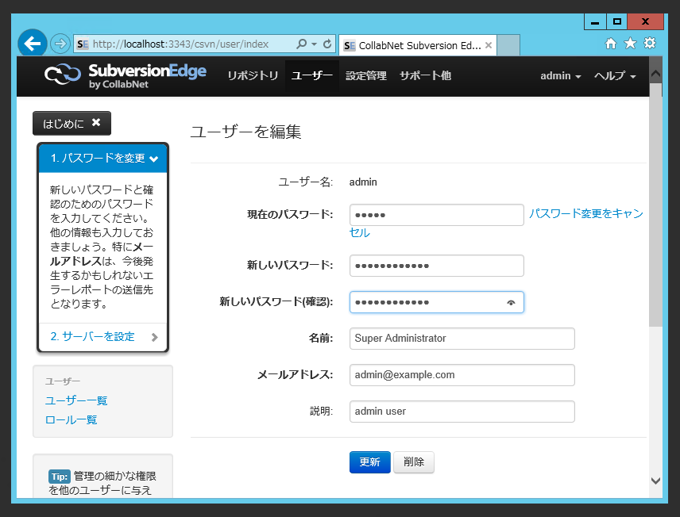Viewport: 680px width, 517px height.
Task: Go back with the browser back arrow
Action: tap(33, 43)
